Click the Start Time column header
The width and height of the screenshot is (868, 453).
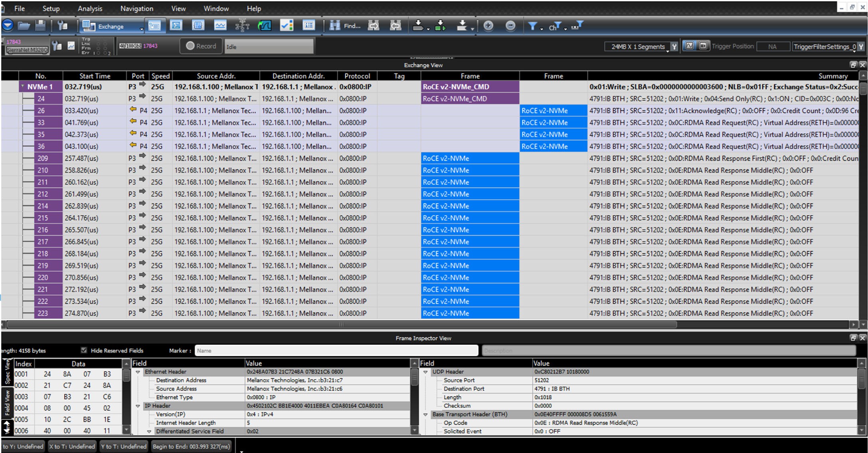tap(95, 76)
